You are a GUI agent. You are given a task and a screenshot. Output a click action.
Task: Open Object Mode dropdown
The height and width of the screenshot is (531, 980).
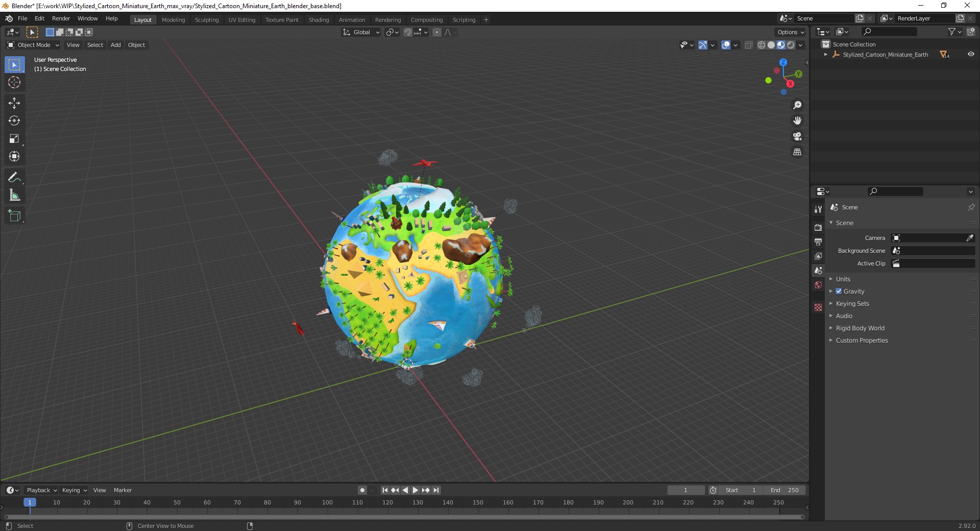(x=33, y=45)
